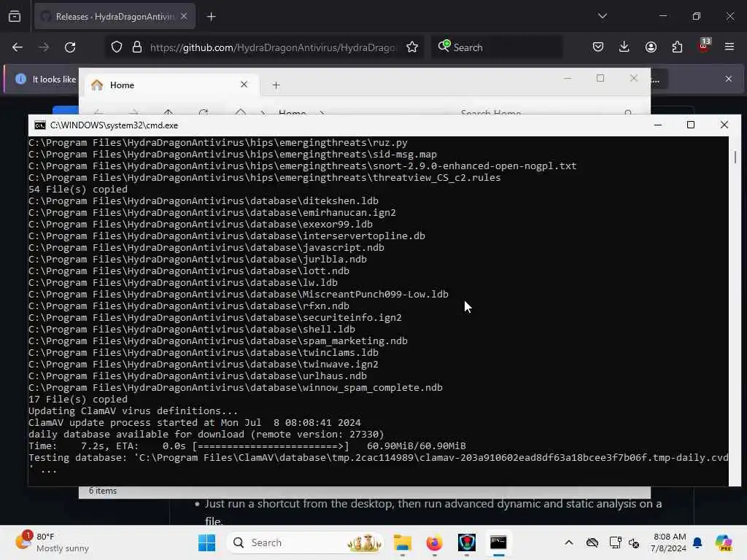Open Firefox tab overview icon

(15, 17)
